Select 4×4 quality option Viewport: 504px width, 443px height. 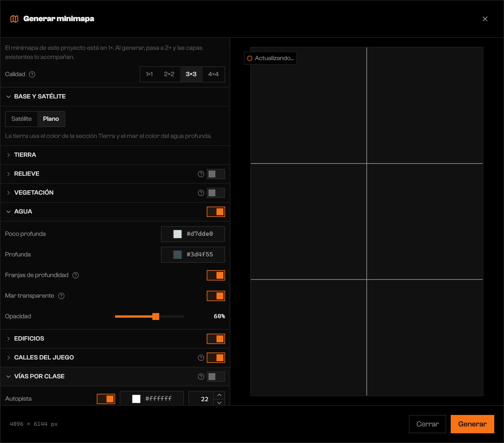click(x=213, y=74)
